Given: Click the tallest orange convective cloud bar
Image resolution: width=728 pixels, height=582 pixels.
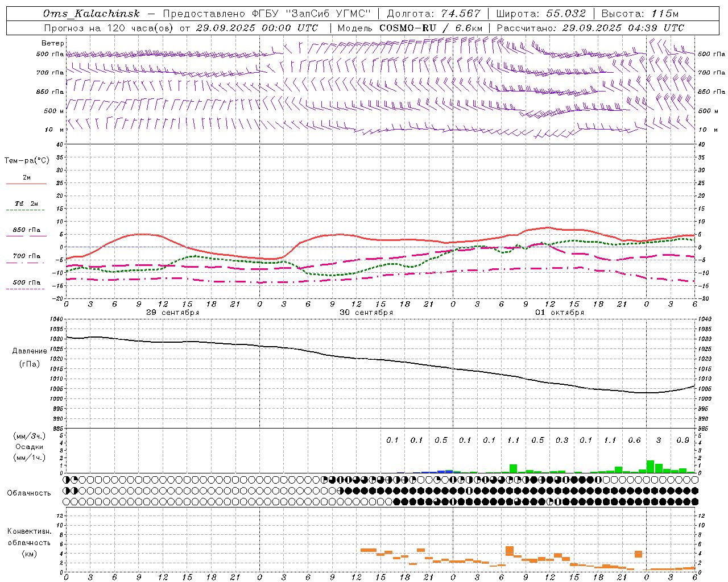Looking at the screenshot, I should (509, 551).
